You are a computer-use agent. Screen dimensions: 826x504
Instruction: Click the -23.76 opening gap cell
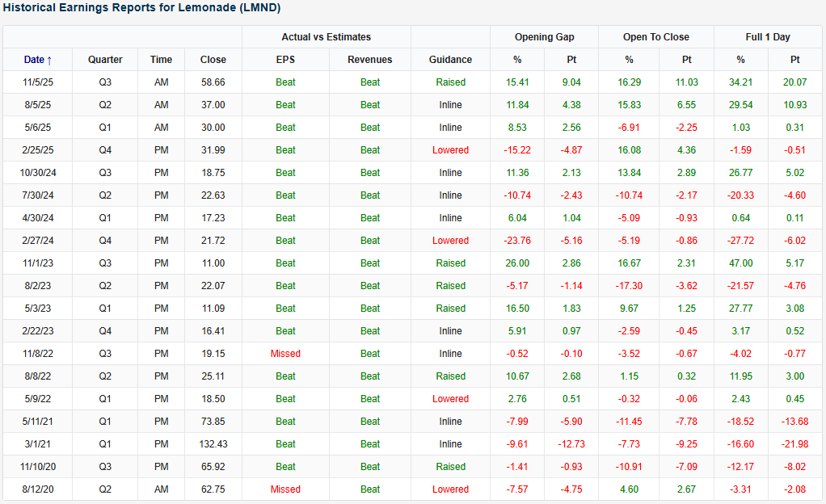(517, 241)
